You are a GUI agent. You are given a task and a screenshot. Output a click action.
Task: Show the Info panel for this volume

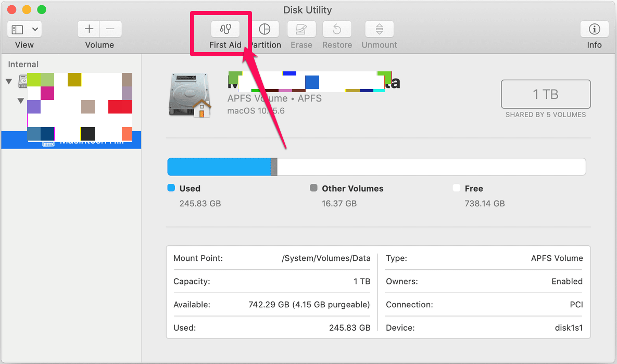[x=594, y=29]
